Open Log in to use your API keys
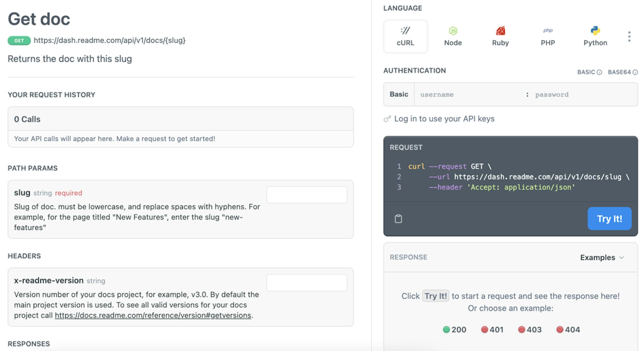The height and width of the screenshot is (351, 644). [x=444, y=119]
